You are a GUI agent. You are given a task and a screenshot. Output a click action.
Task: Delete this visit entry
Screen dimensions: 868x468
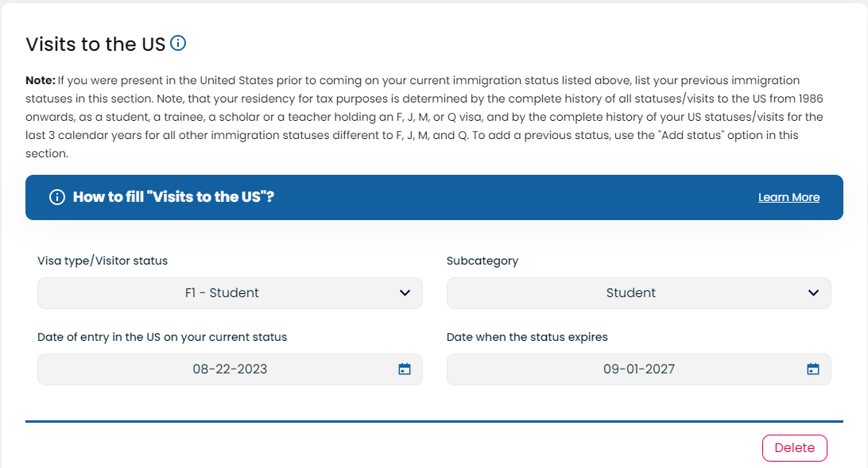(794, 448)
